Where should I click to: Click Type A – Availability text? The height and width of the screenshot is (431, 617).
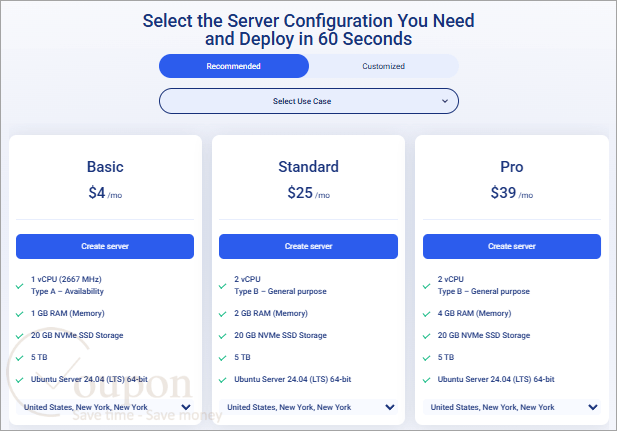(x=67, y=291)
